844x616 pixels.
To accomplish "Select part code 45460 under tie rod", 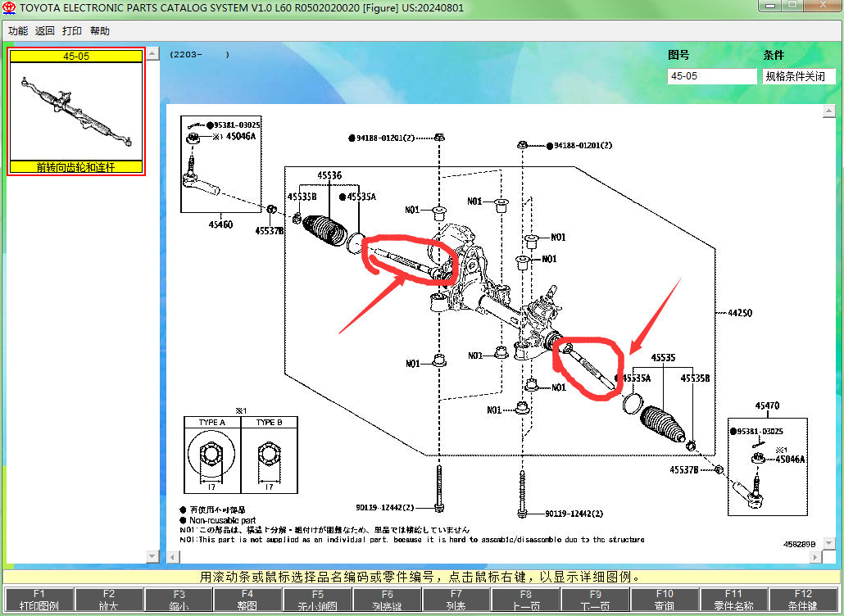I will [x=220, y=224].
